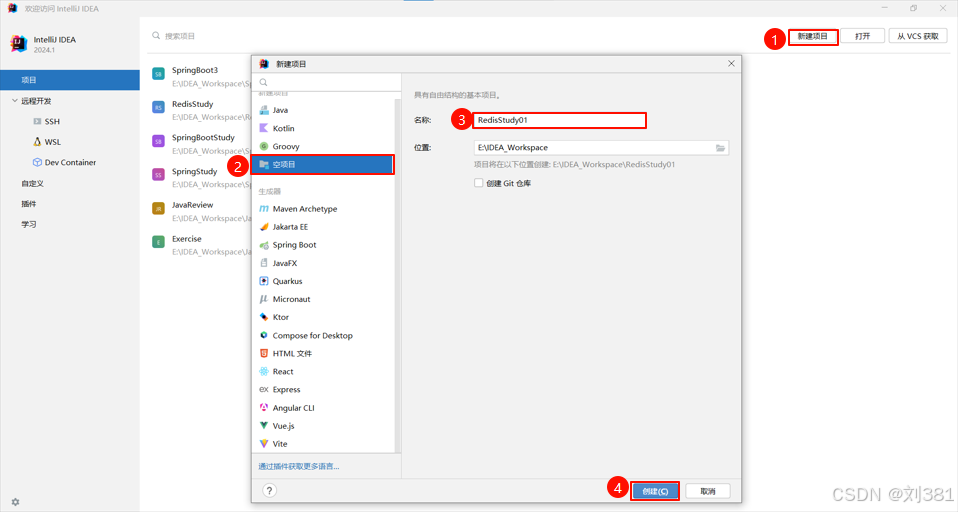This screenshot has height=512, width=958.
Task: Choose the Groovy generator icon
Action: pos(264,146)
